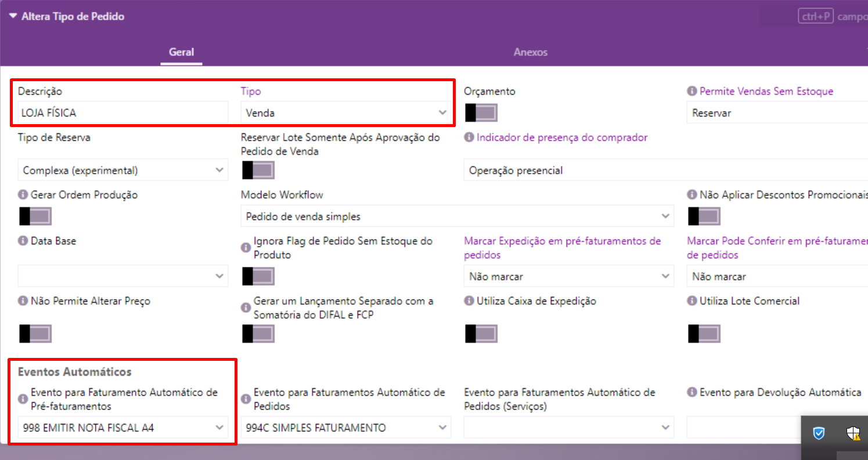This screenshot has height=460, width=868.
Task: Toggle the Utiliza Lote Comercial switch
Action: tap(704, 334)
